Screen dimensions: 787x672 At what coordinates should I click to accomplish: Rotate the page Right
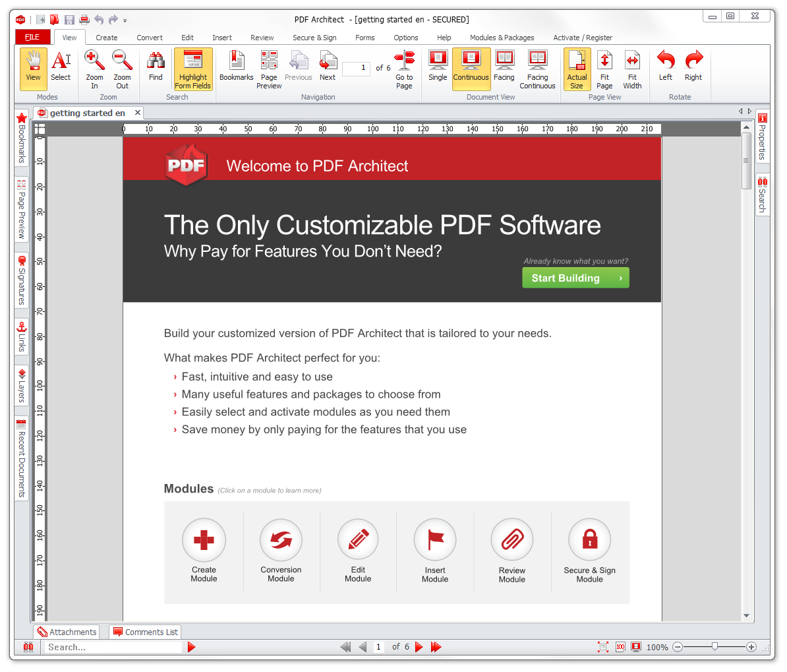pyautogui.click(x=693, y=69)
